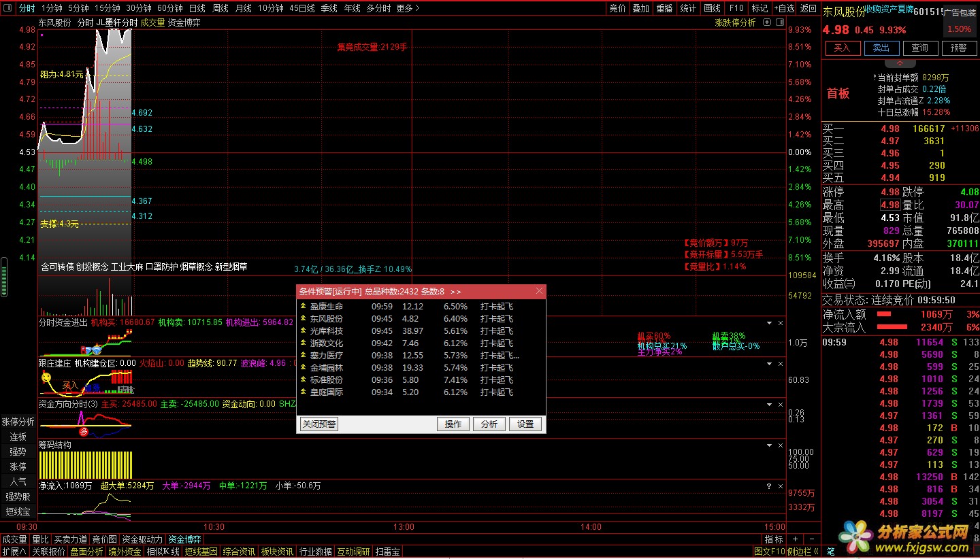Click 操作 in the alert popup
This screenshot has width=980, height=559.
453,424
